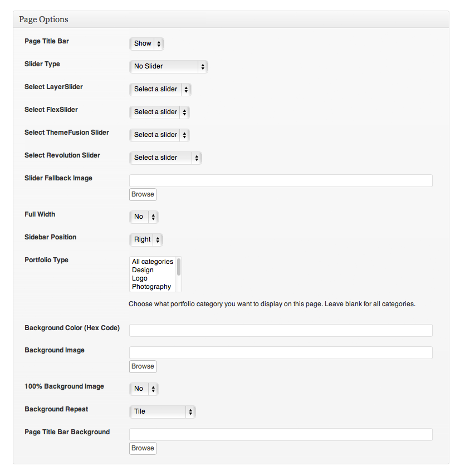460x476 pixels.
Task: Open the Select Revolution Slider dropdown
Action: [x=165, y=158]
